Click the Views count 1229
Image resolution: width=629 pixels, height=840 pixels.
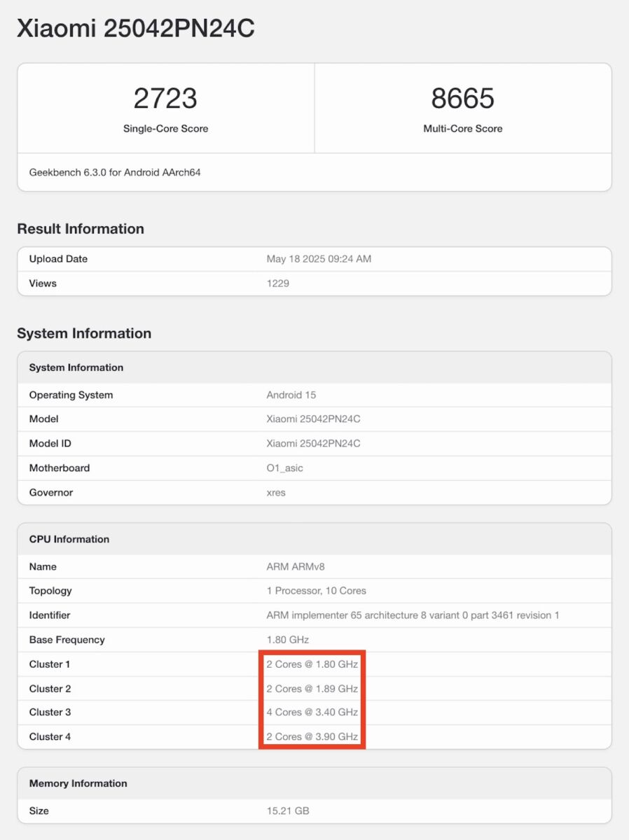[x=277, y=283]
